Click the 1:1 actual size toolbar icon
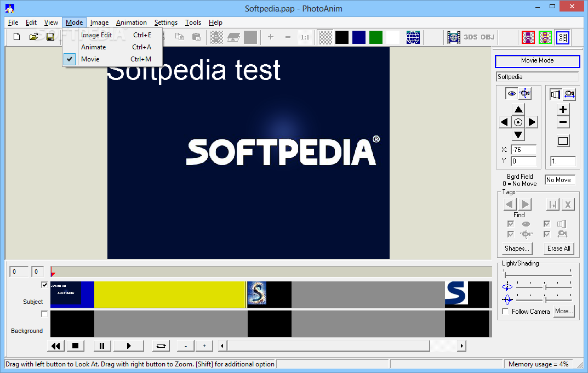This screenshot has width=588, height=373. tap(305, 37)
